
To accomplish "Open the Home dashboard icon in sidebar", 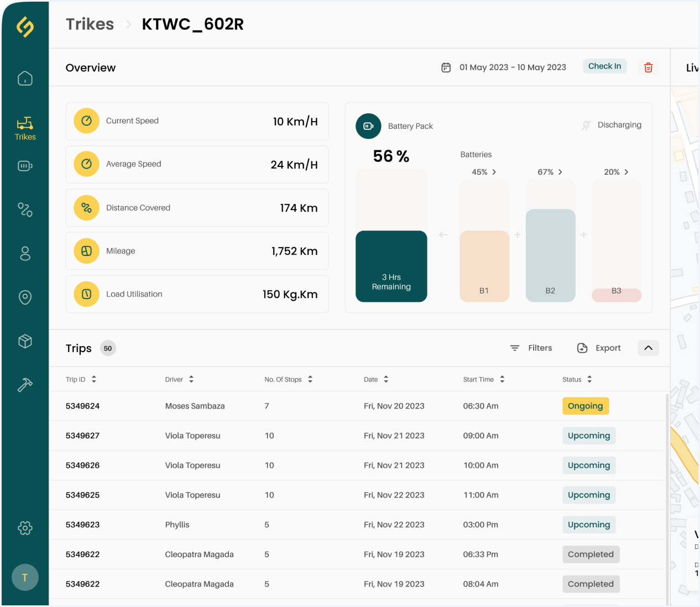I will [x=25, y=79].
